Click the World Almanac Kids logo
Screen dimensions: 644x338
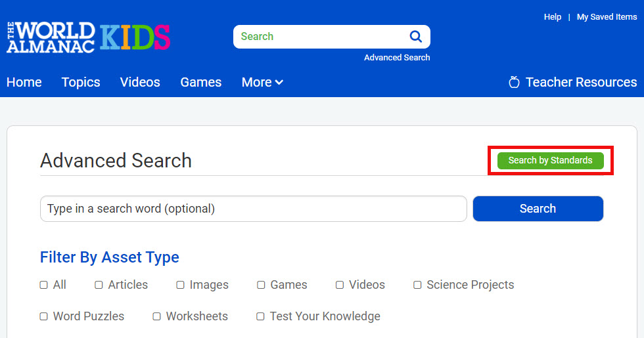89,37
